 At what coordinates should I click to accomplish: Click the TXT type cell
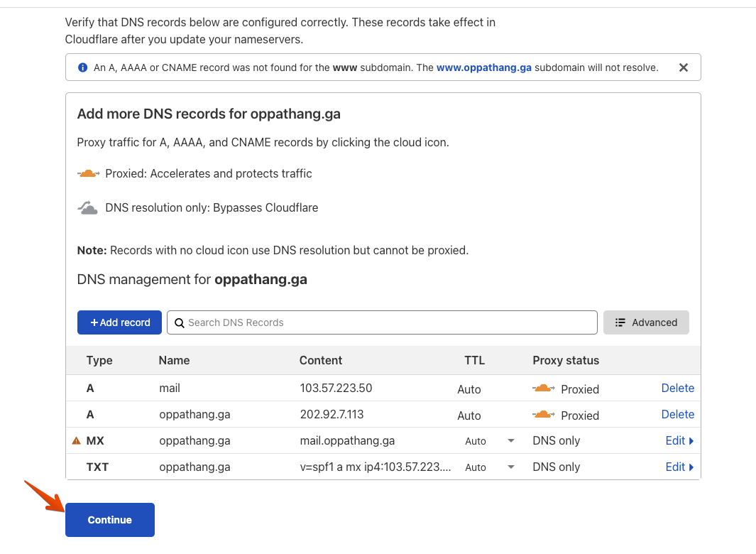pos(97,467)
